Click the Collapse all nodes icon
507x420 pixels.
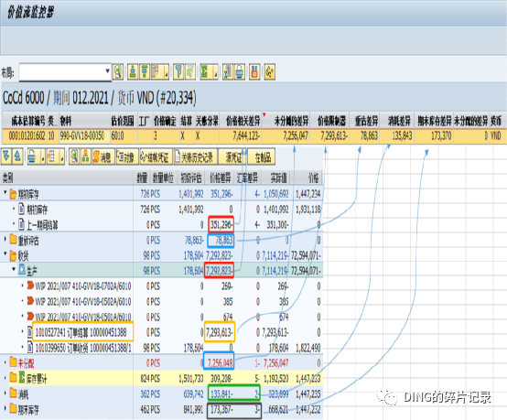coord(17,156)
